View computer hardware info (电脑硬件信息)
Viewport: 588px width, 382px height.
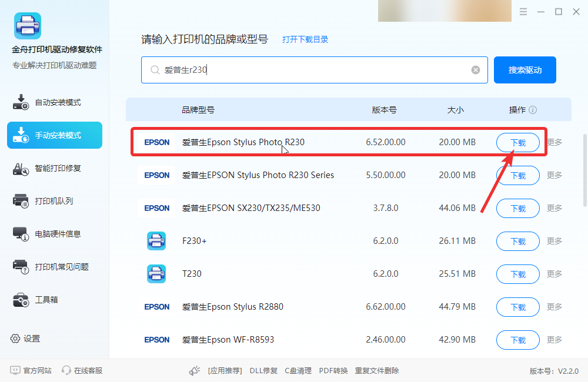[x=55, y=234]
